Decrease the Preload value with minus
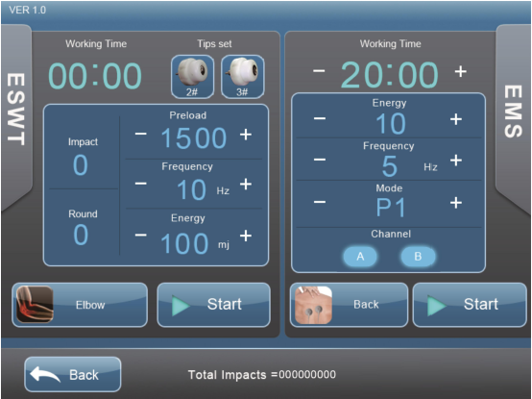Screen dimensions: 532x399 (x=141, y=134)
